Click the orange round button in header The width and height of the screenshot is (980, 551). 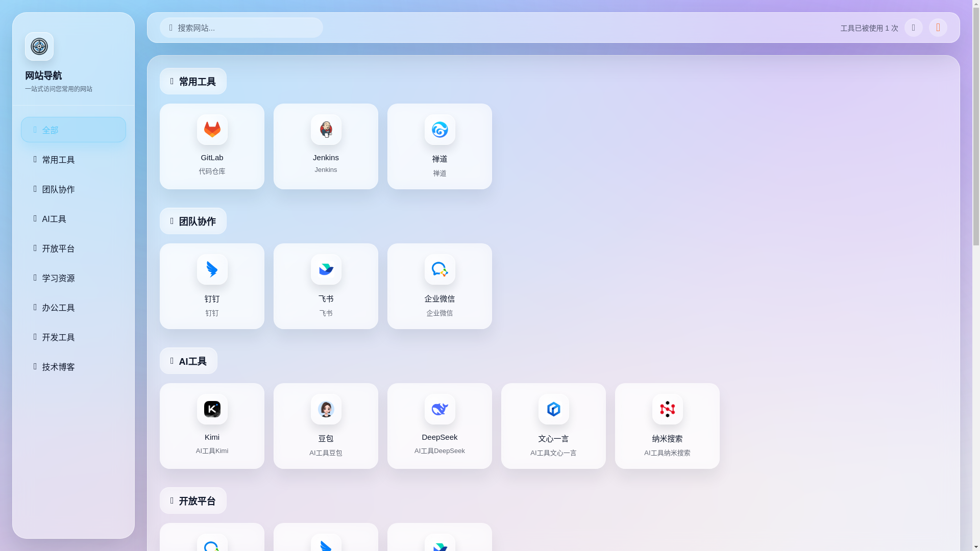tap(938, 28)
